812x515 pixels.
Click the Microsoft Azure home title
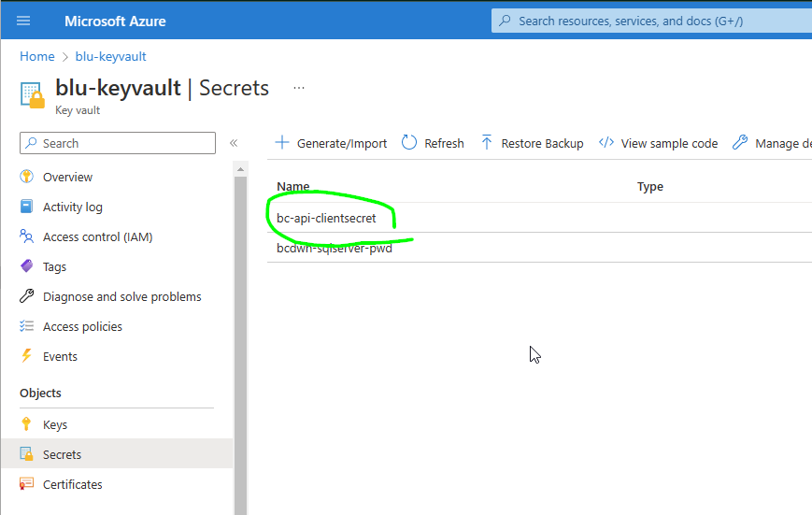click(x=115, y=21)
